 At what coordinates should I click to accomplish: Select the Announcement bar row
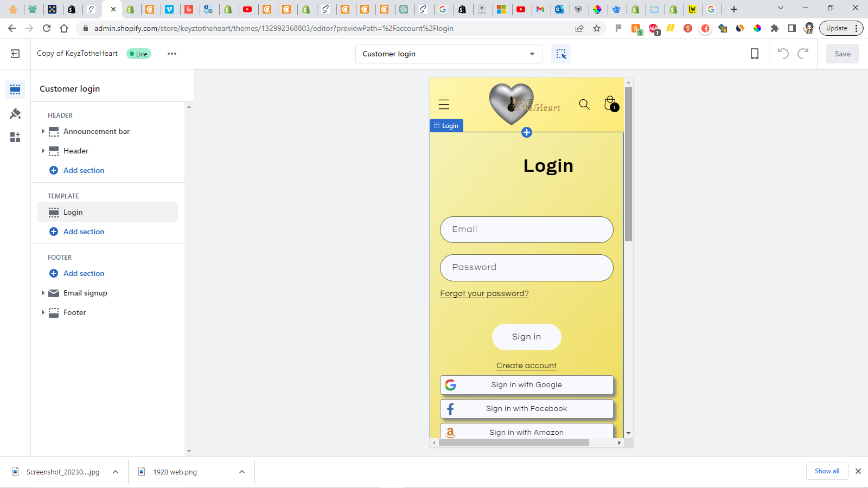pos(107,131)
